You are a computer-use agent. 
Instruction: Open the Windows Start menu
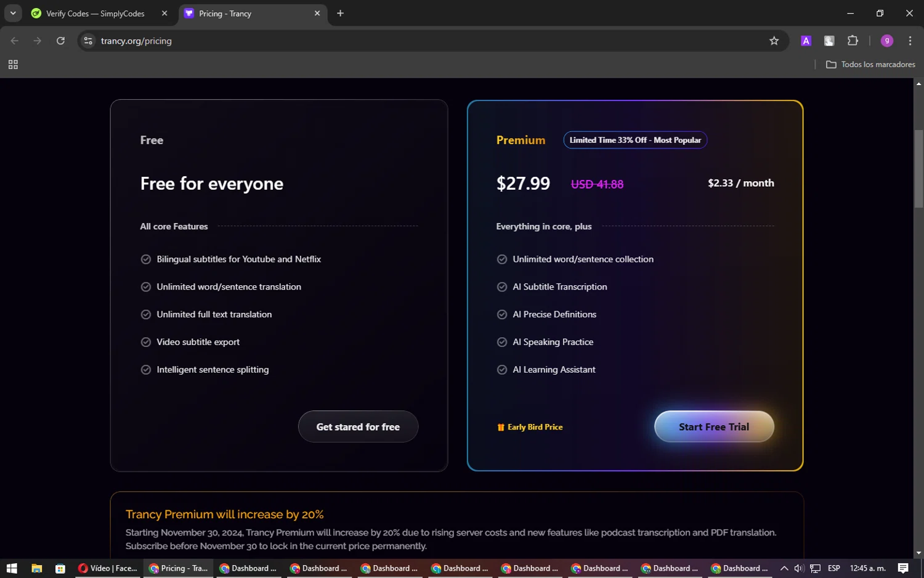pyautogui.click(x=12, y=568)
